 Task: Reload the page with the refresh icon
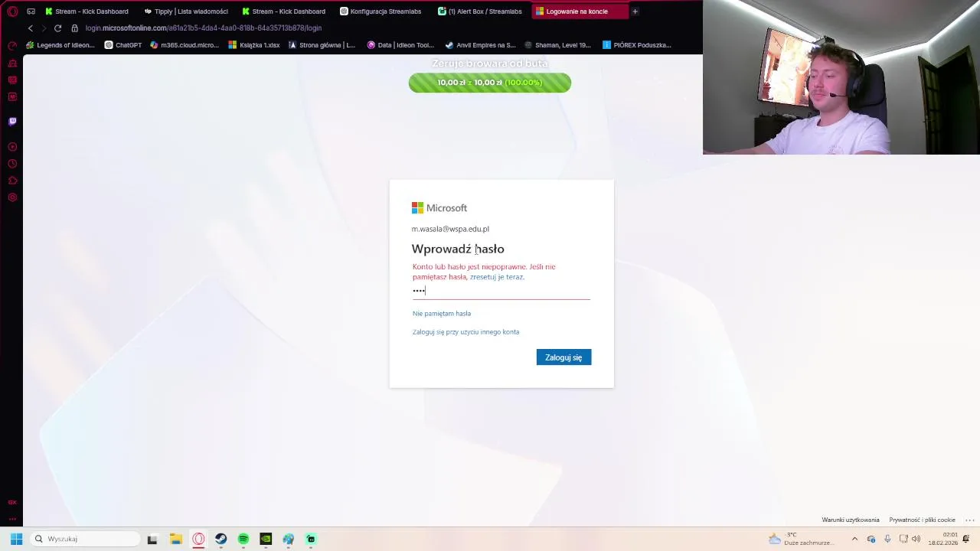(x=57, y=28)
